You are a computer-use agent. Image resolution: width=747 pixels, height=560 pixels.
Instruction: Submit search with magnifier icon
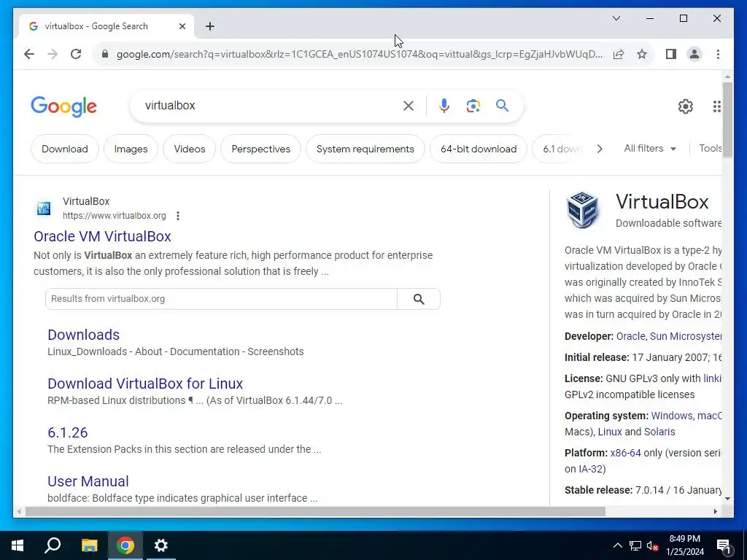click(x=502, y=106)
